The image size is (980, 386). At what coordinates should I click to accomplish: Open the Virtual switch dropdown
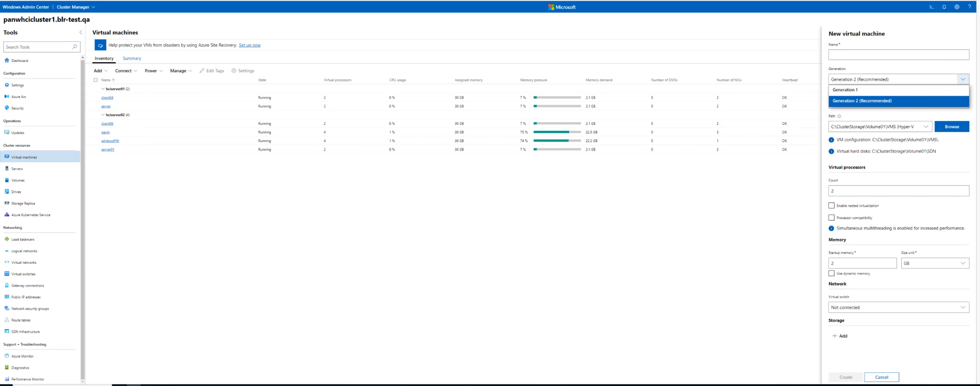tap(898, 307)
